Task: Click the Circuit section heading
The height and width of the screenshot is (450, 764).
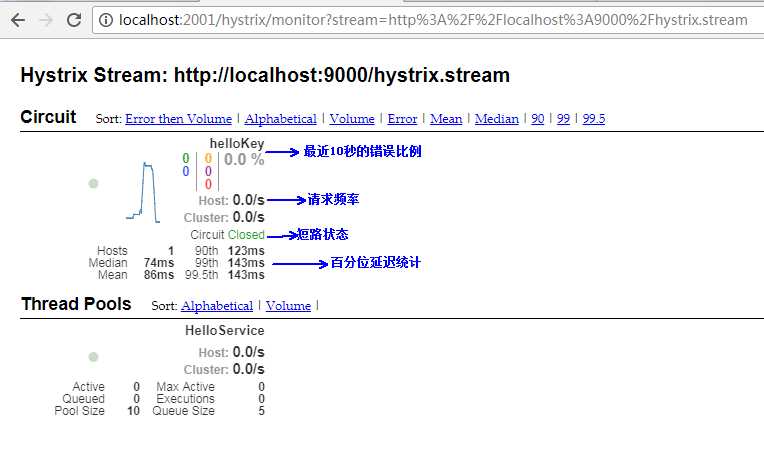Action: (48, 117)
